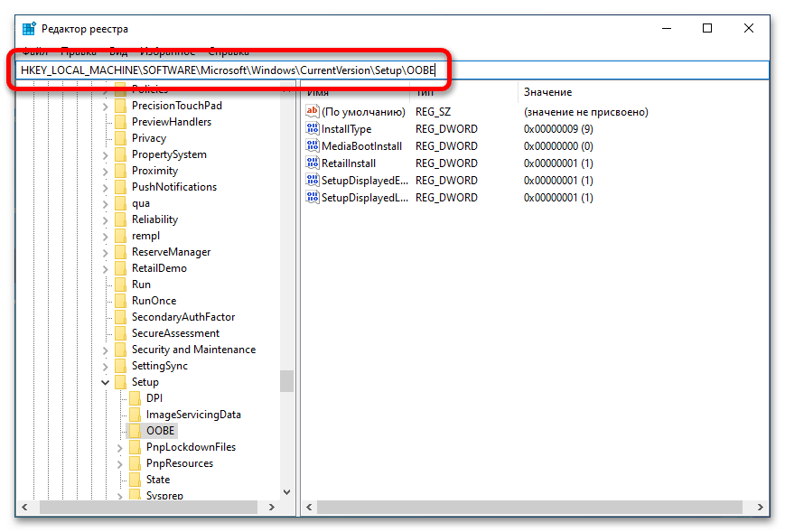Click the RetailInstall value name
The height and width of the screenshot is (532, 785).
pyautogui.click(x=349, y=163)
